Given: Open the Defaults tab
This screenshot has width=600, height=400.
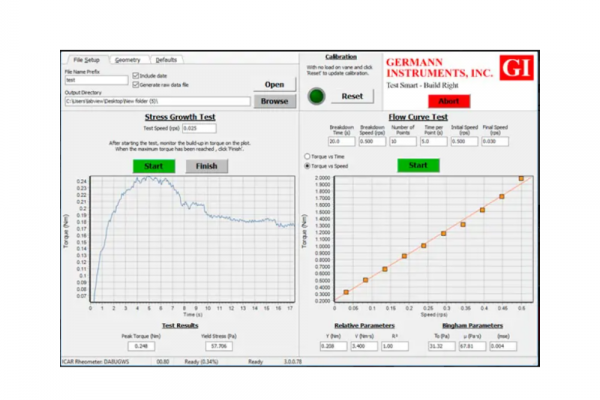Looking at the screenshot, I should pos(166,60).
